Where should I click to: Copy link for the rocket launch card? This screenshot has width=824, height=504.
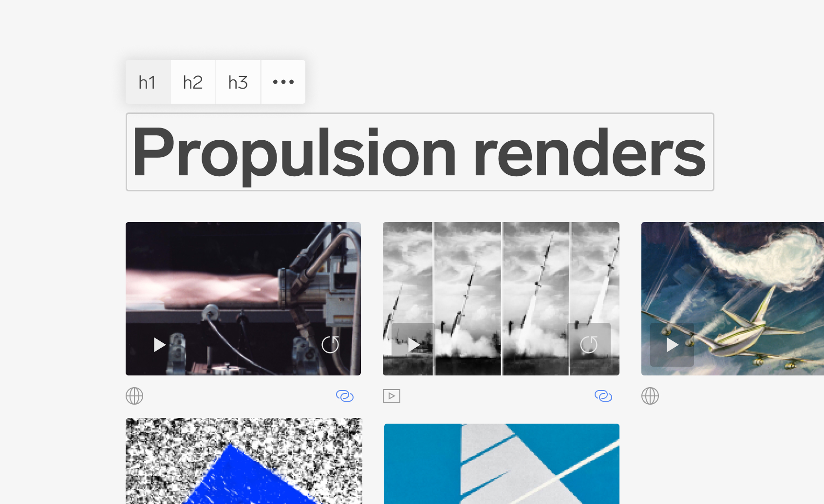point(603,396)
